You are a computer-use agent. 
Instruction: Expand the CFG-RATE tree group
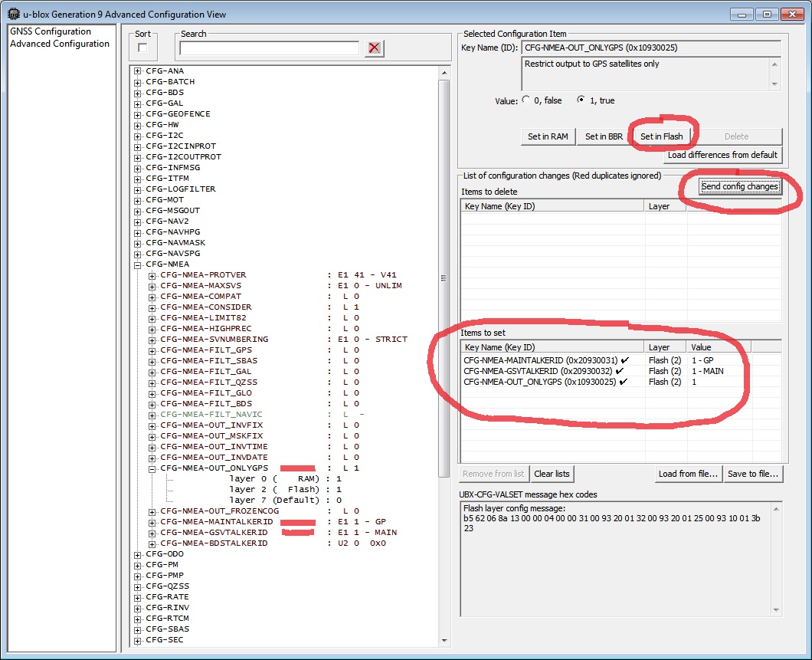click(138, 597)
